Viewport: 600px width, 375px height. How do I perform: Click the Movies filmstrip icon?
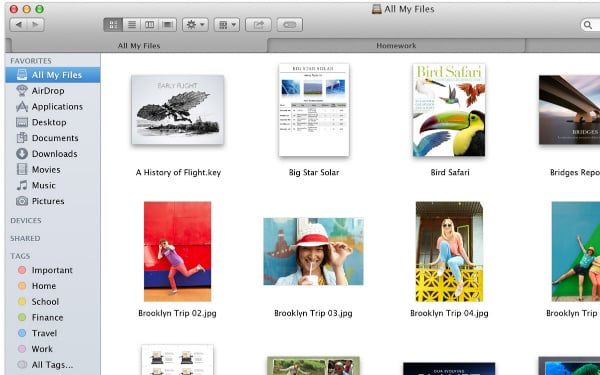tap(22, 169)
